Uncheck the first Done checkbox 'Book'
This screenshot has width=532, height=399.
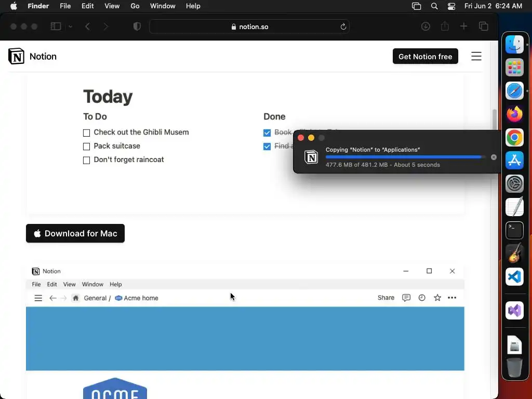267,132
